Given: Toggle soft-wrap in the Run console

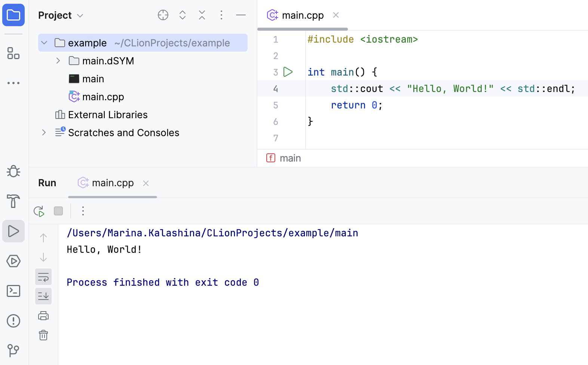Looking at the screenshot, I should [43, 277].
